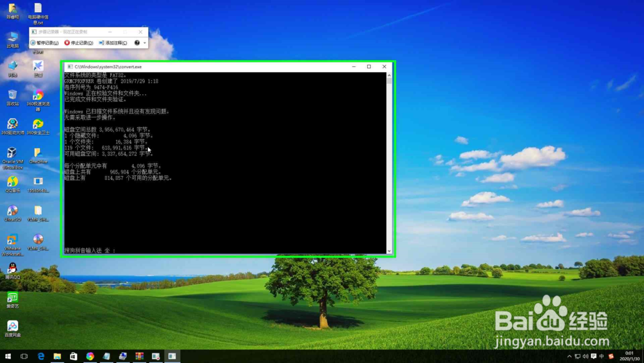
Task: Close the convert.exe console window
Action: (384, 66)
